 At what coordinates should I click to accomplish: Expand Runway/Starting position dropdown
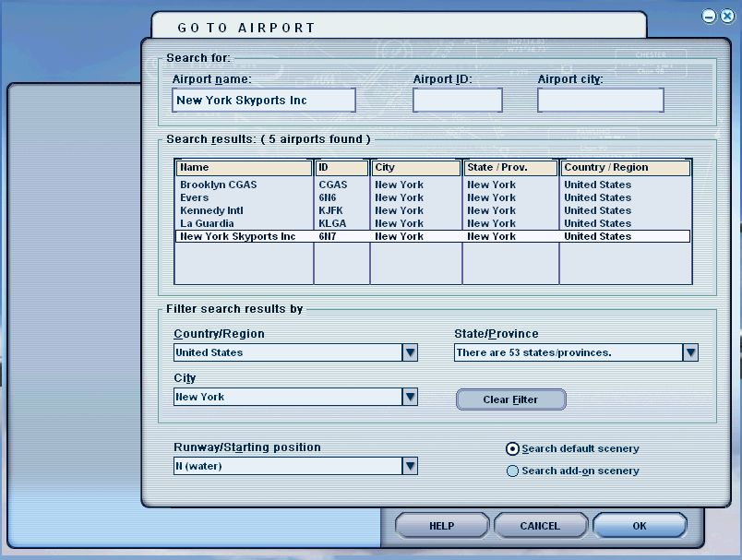point(410,467)
